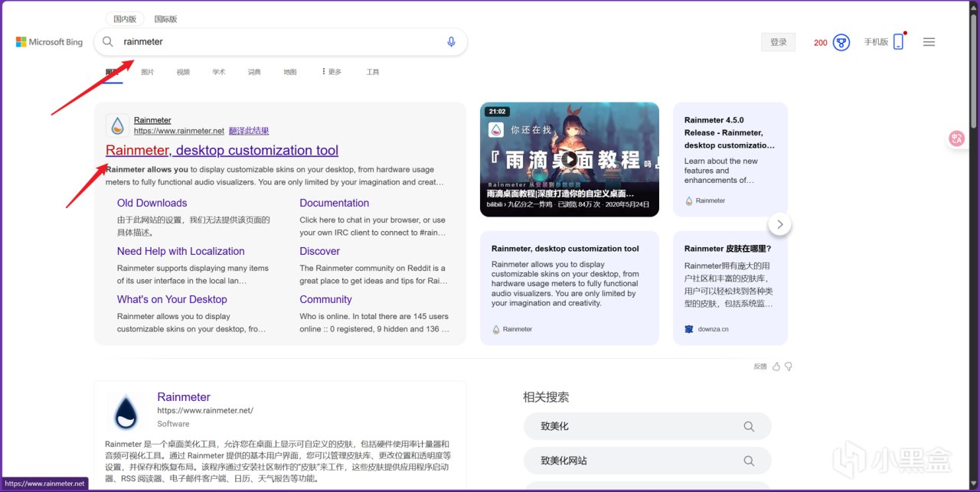Open the 学术 search tab
The height and width of the screenshot is (492, 980).
[219, 72]
